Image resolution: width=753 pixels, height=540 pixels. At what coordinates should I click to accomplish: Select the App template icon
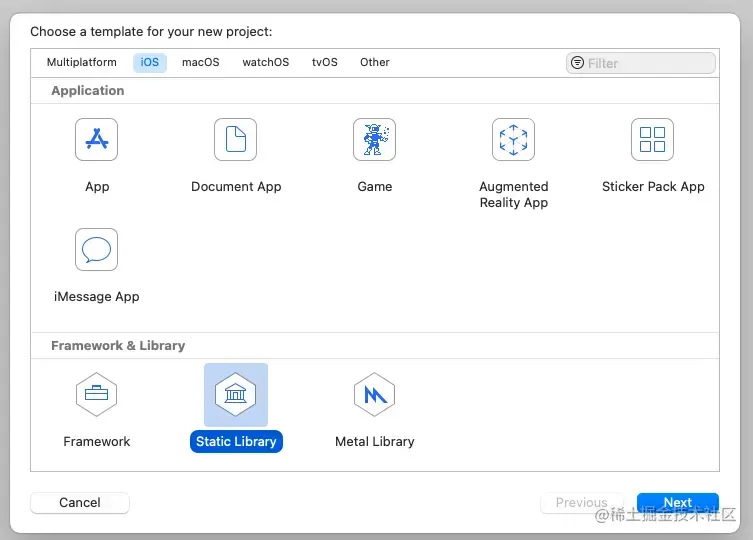97,139
